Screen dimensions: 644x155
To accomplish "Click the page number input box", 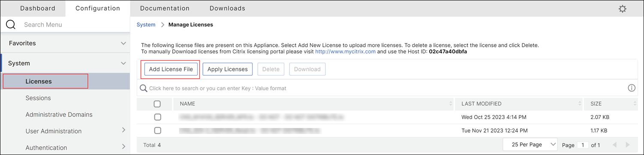I will 583,145.
